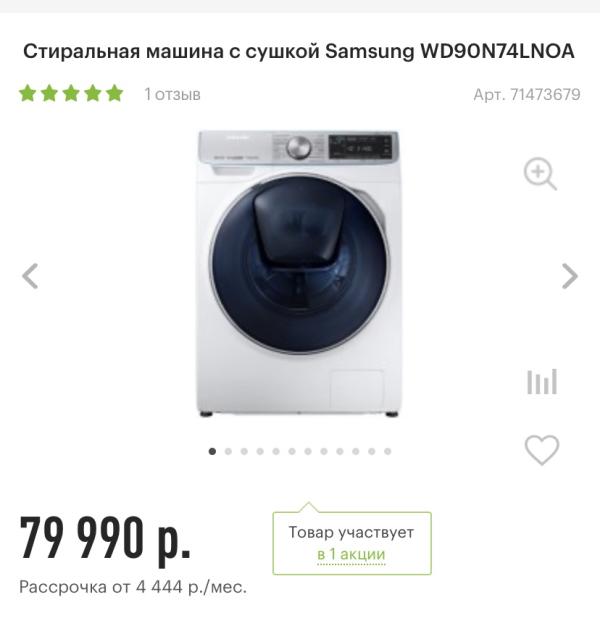Click the 79 990 р. price
Screen dimensions: 600x633
coord(105,539)
